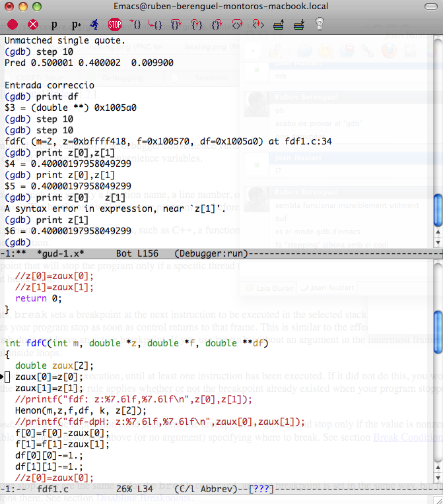Step into the line with the arrow-into-braces icon
The width and height of the screenshot is (443, 504).
coord(197,24)
